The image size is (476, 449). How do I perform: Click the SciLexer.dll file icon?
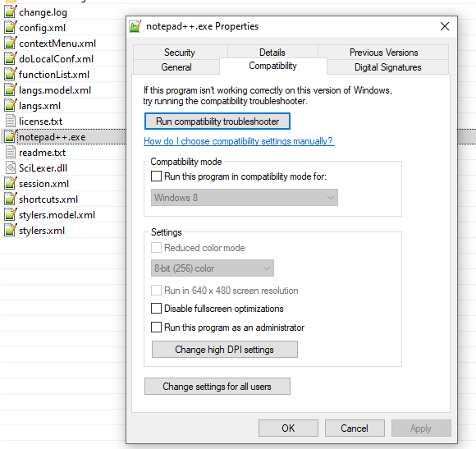(11, 168)
